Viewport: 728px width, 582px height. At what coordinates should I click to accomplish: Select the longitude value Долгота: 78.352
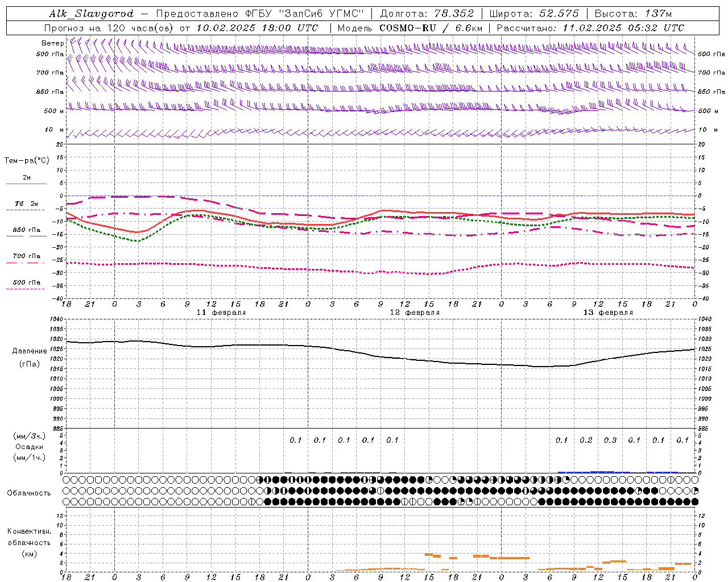(x=427, y=14)
